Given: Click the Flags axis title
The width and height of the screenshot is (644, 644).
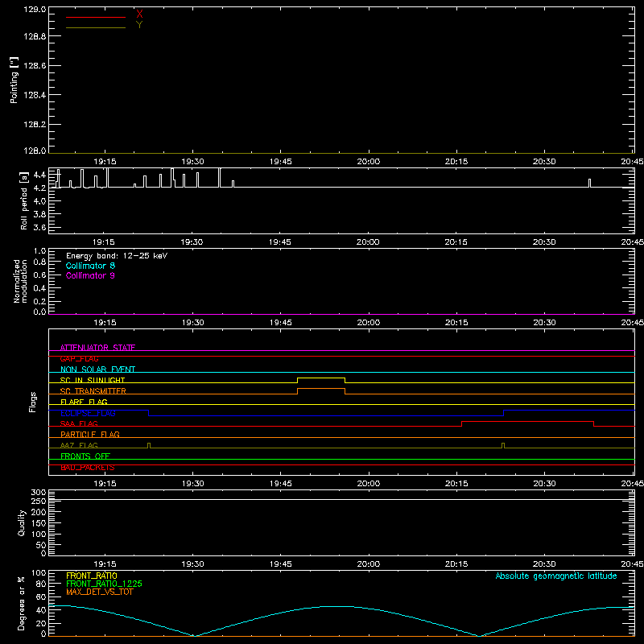Looking at the screenshot, I should [32, 402].
